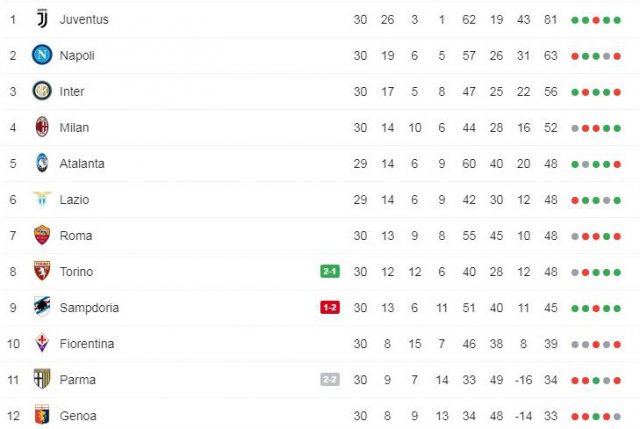
Task: Click the Genoa club crest
Action: tap(42, 415)
